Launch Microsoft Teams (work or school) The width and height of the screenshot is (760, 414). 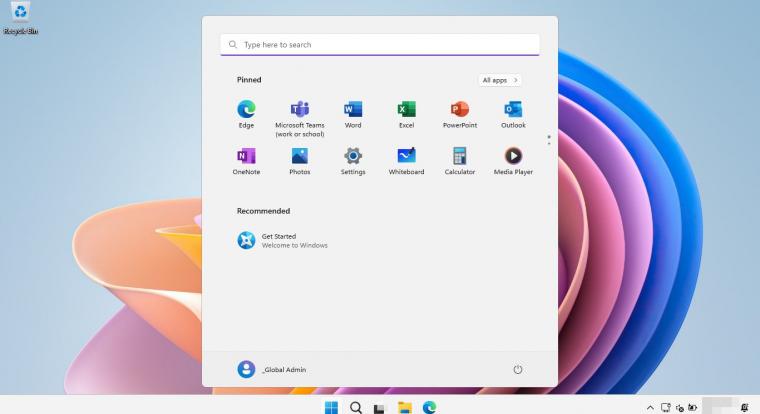[x=300, y=119]
